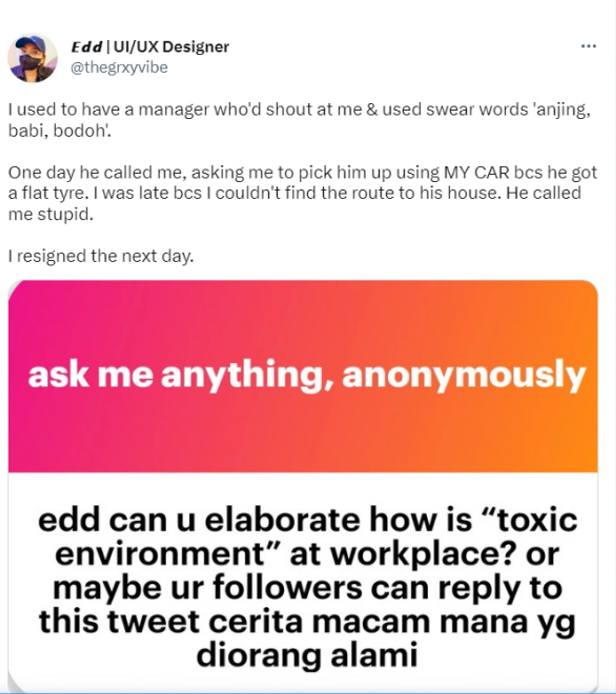Open the display name 'Edd | UI/UX Designer'
The image size is (616, 694).
[150, 47]
